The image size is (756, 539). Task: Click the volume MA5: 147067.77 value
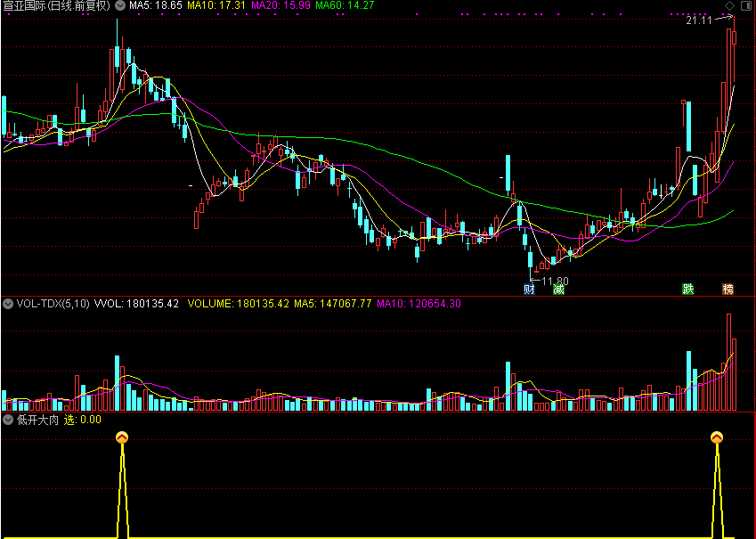click(333, 304)
